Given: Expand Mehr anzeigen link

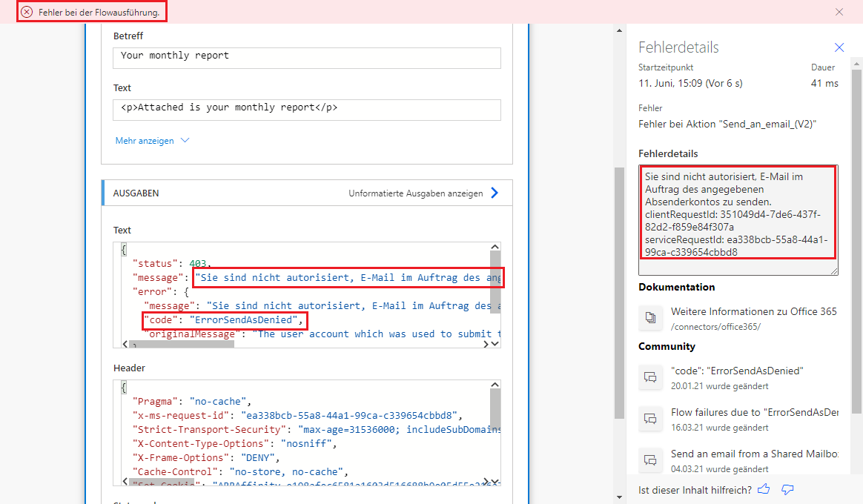Looking at the screenshot, I should point(145,141).
